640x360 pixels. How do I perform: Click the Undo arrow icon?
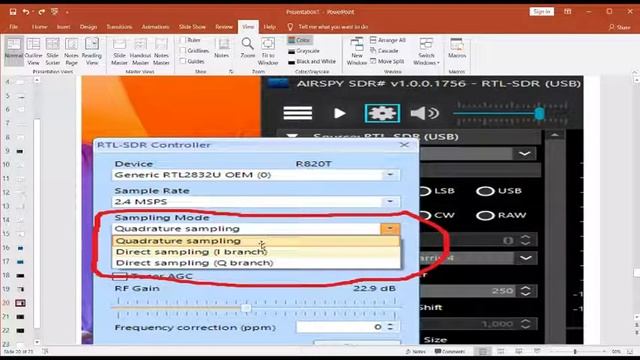[x=26, y=12]
